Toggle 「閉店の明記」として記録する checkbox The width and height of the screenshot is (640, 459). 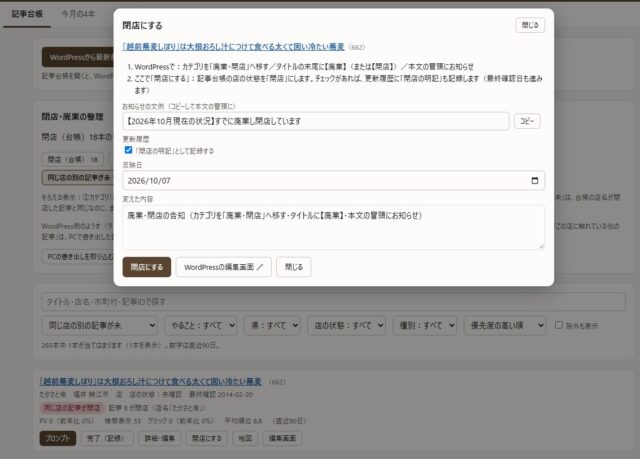128,150
